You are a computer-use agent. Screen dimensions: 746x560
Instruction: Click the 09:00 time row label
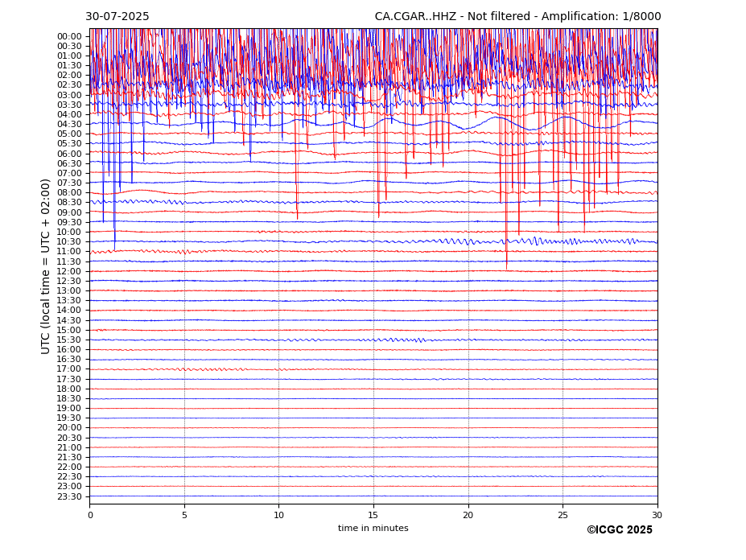click(x=69, y=212)
